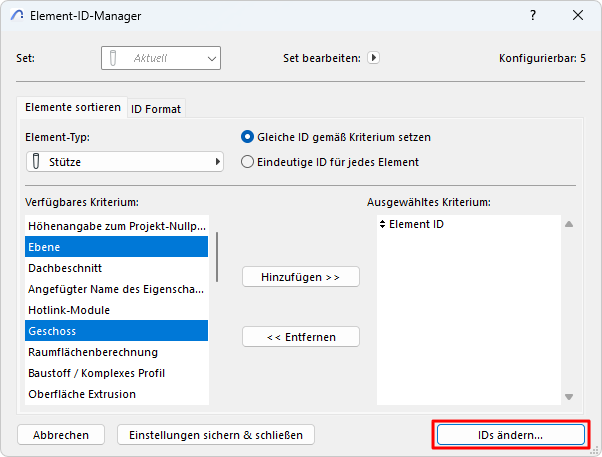Select Eindeutige ID für jedes Element
This screenshot has height=457, width=602.
pyautogui.click(x=248, y=161)
